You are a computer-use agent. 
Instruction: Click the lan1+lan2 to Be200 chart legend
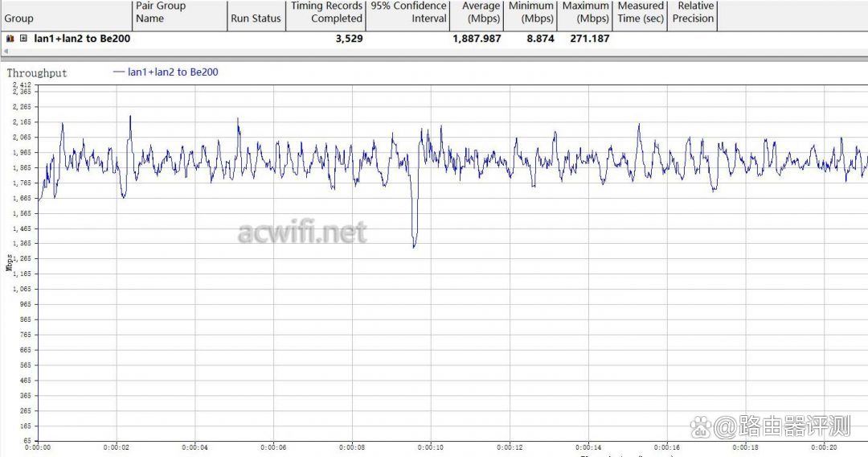point(166,72)
